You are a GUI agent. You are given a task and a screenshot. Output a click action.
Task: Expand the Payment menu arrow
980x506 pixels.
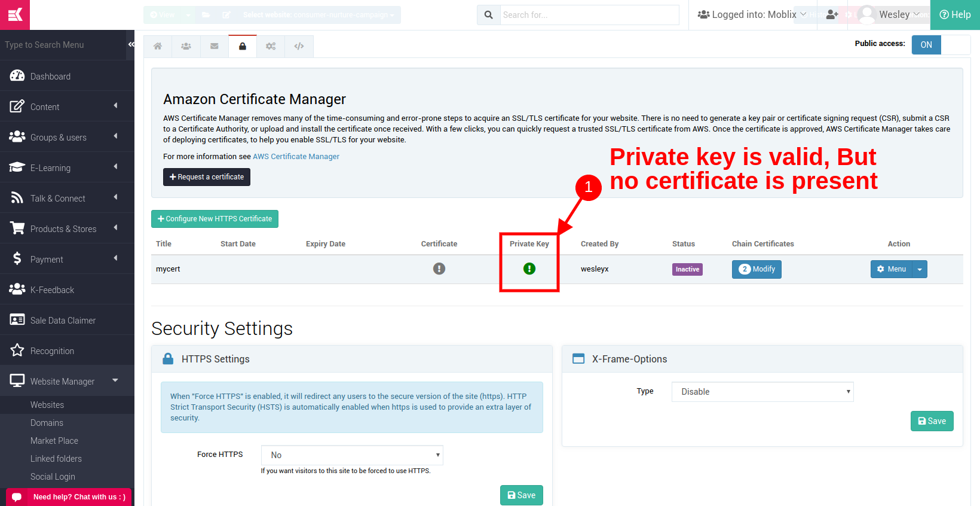[x=115, y=258]
